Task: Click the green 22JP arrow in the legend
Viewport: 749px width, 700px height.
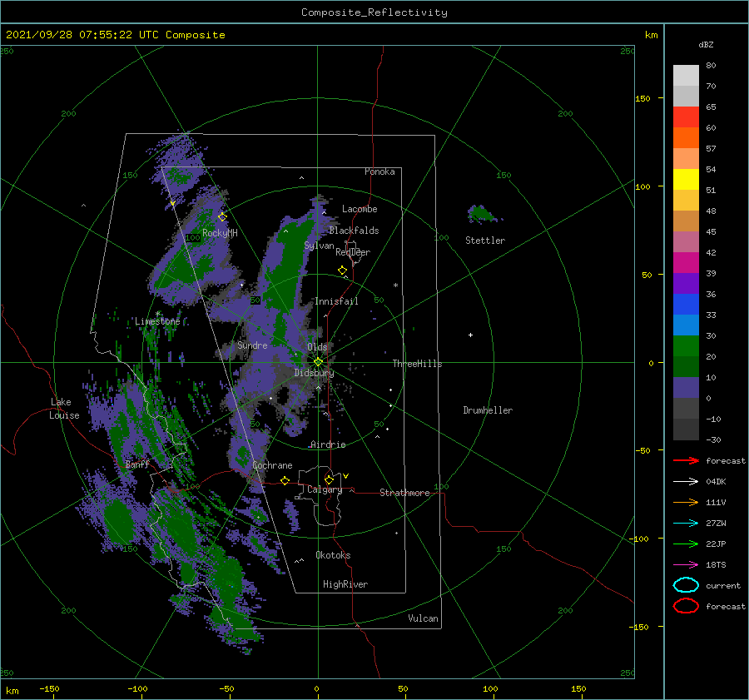Action: pyautogui.click(x=686, y=544)
